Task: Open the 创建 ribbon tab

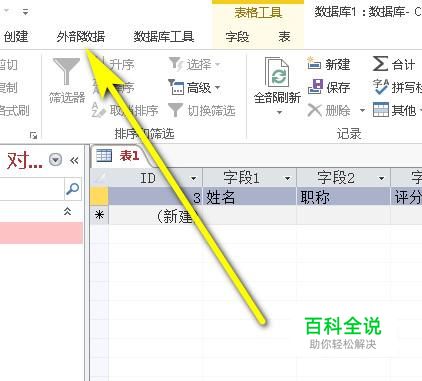Action: pyautogui.click(x=16, y=36)
